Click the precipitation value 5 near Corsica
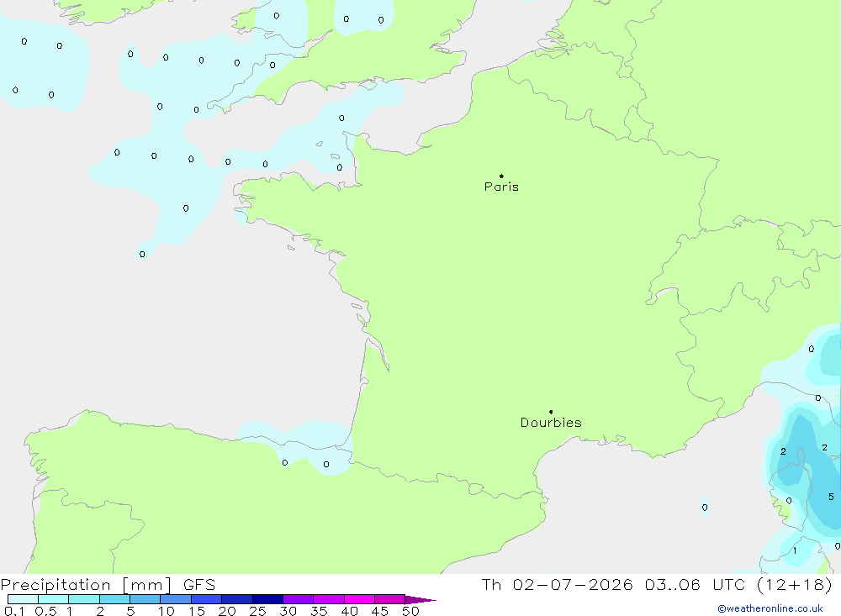 point(831,497)
